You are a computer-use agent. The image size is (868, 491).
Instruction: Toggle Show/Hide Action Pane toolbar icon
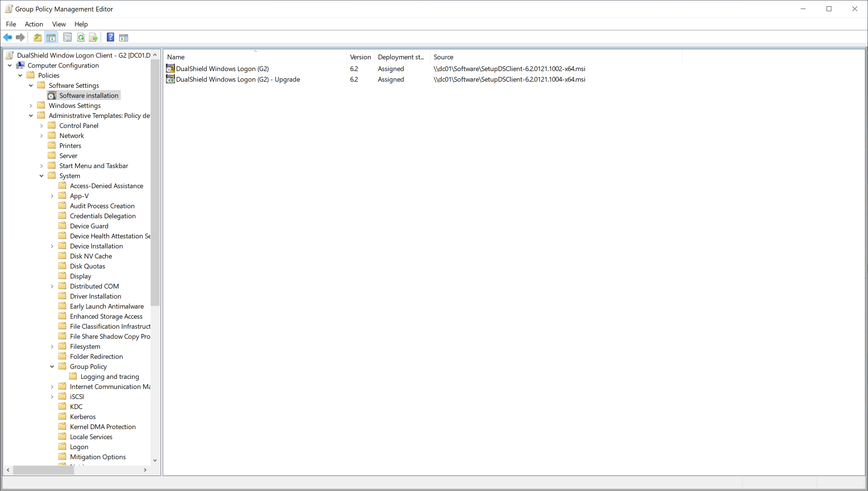[x=123, y=37]
